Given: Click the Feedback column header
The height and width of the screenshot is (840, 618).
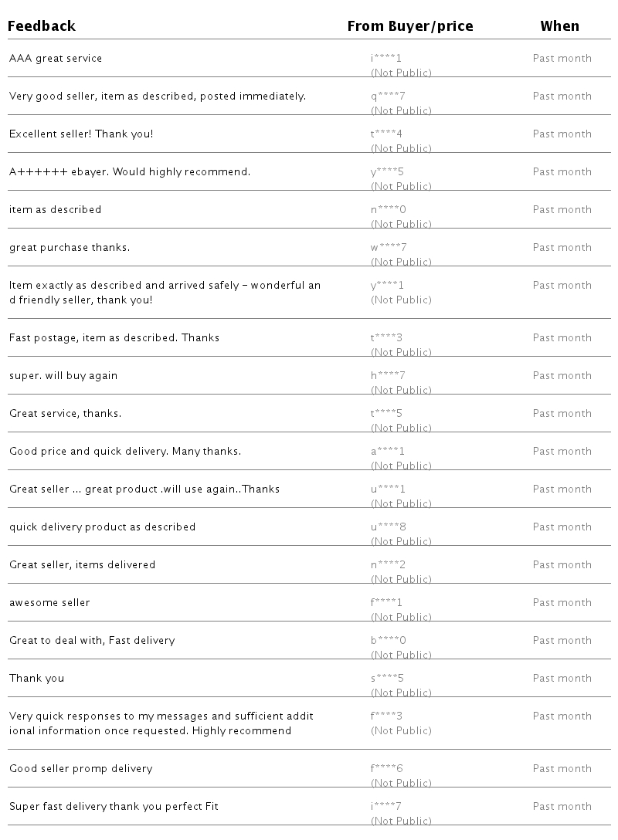Looking at the screenshot, I should click(x=42, y=26).
